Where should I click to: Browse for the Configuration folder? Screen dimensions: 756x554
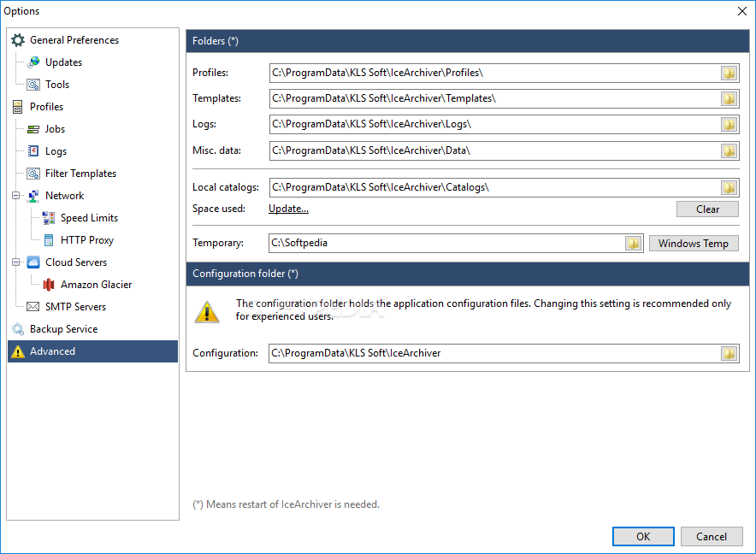[x=729, y=353]
